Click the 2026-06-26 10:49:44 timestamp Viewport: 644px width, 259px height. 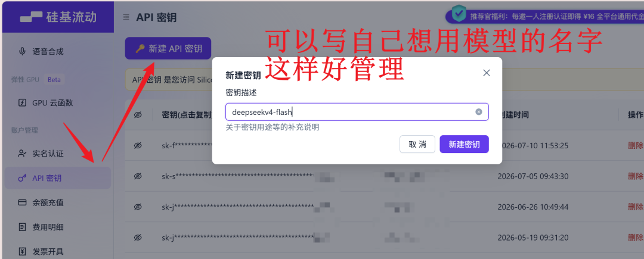tap(533, 207)
